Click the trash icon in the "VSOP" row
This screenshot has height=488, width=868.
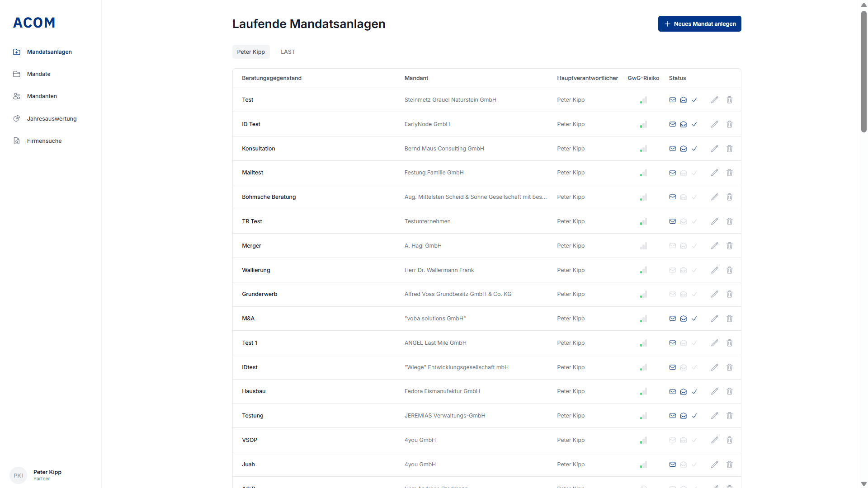(x=729, y=440)
